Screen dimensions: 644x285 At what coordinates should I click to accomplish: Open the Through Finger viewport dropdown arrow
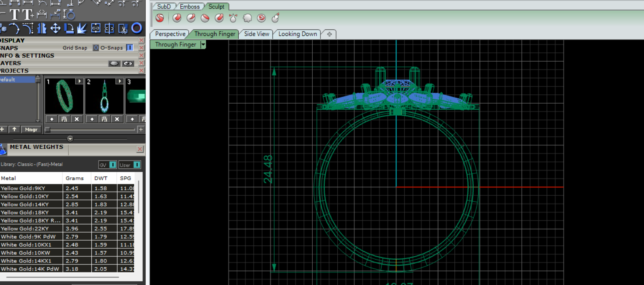(203, 45)
